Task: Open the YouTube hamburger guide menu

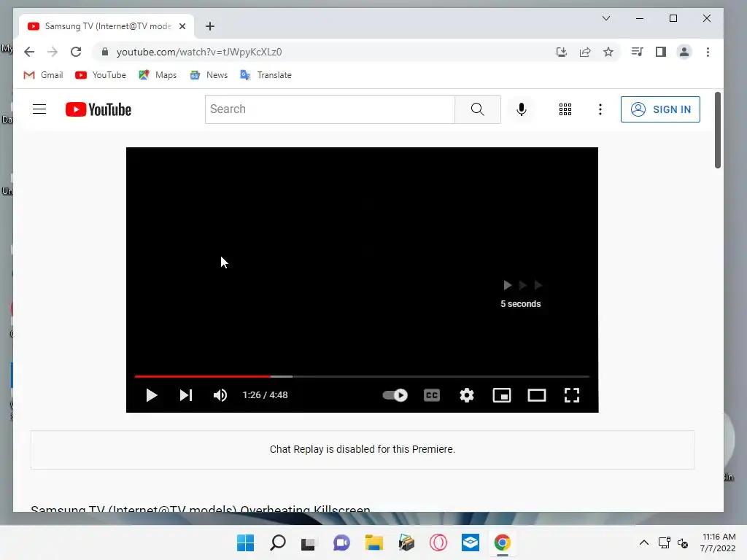Action: (x=39, y=109)
